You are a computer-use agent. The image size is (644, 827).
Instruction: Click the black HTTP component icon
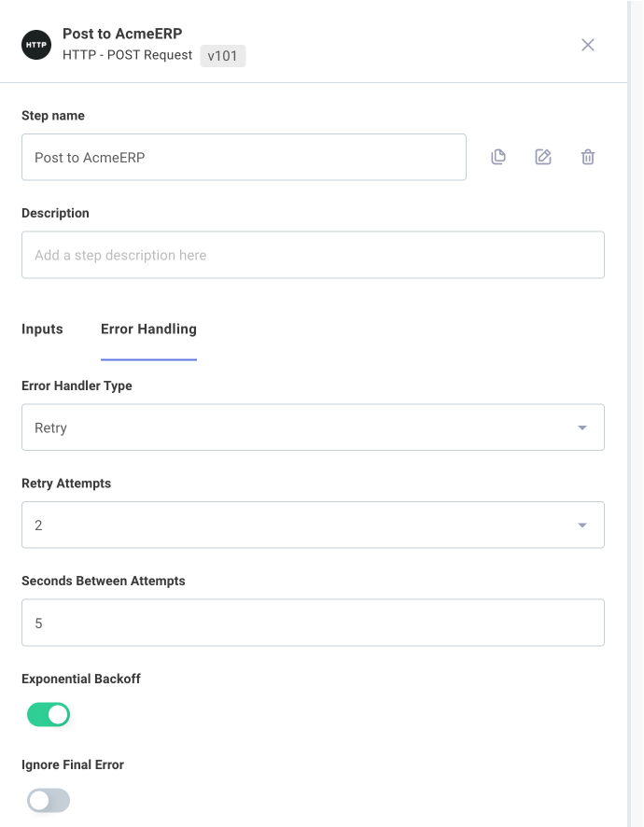36,45
